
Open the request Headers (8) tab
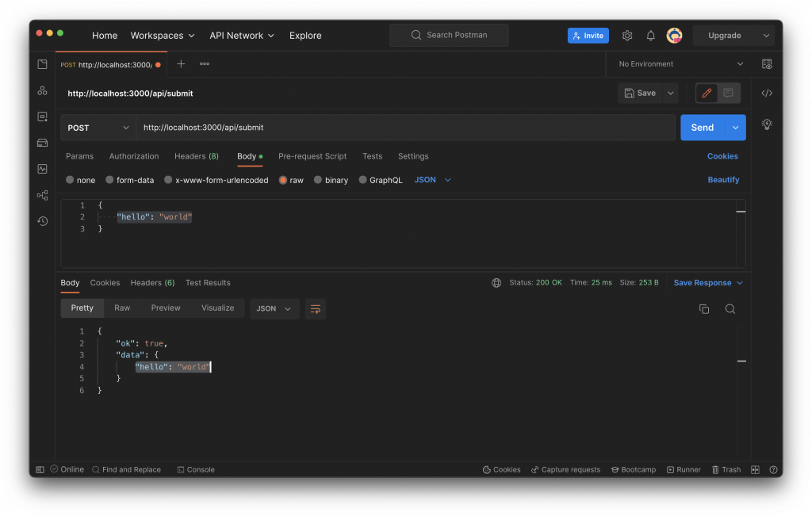point(197,156)
